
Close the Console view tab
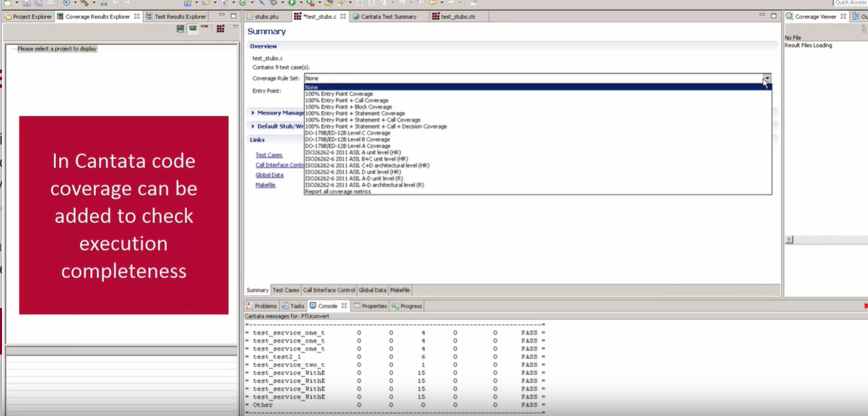click(344, 306)
